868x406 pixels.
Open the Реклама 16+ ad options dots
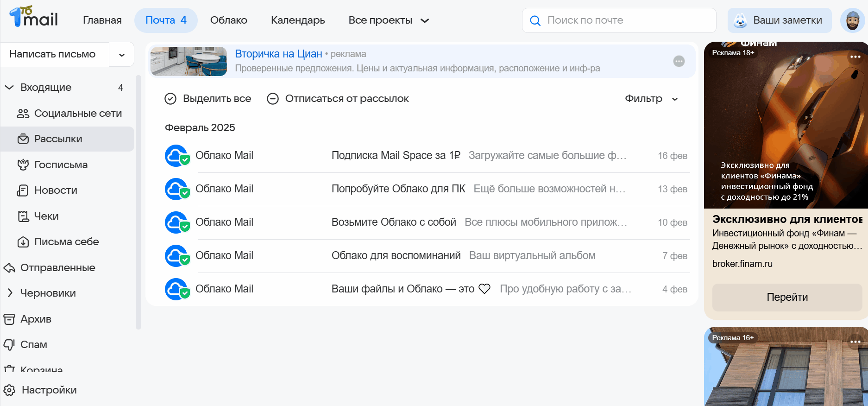point(855,342)
